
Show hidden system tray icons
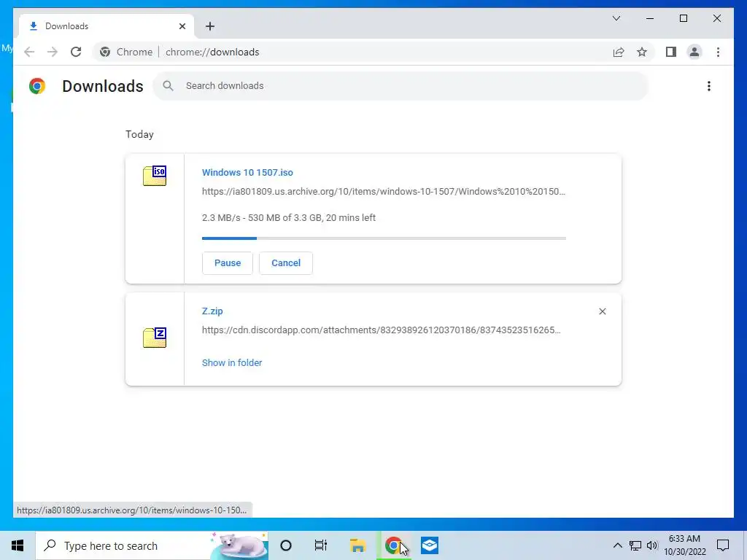pyautogui.click(x=617, y=545)
